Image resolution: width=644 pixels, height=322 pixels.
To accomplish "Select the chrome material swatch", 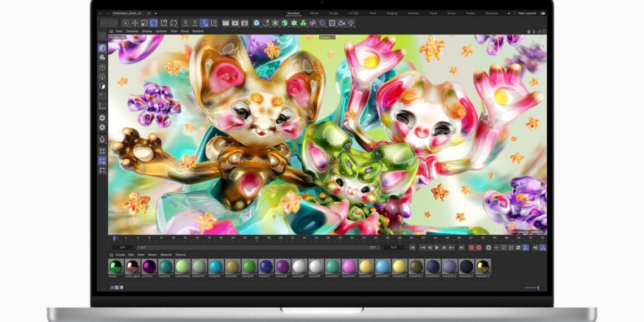I will [x=149, y=267].
